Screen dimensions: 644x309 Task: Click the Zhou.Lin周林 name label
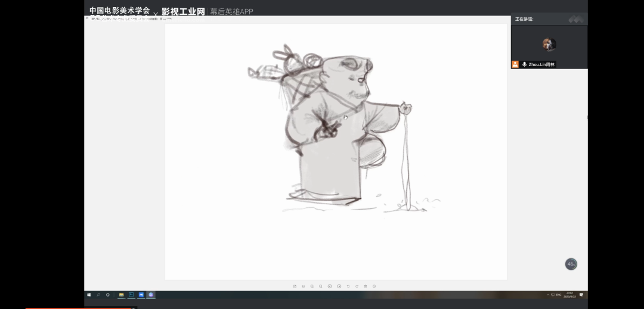[x=541, y=64]
